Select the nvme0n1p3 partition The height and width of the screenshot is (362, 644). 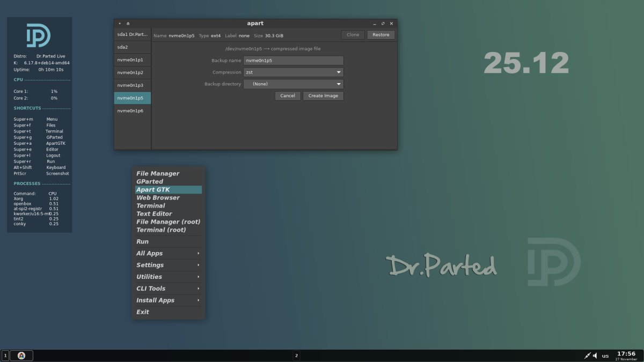pos(133,85)
